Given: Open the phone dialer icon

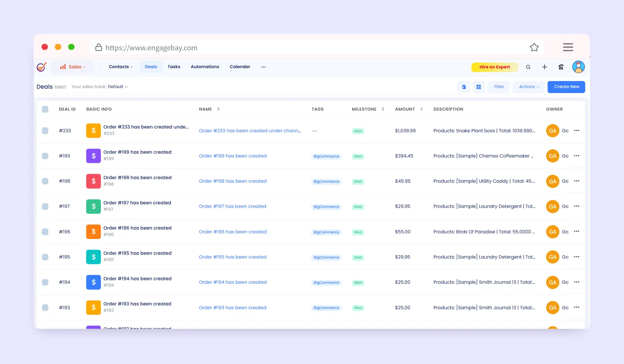Looking at the screenshot, I should (561, 67).
